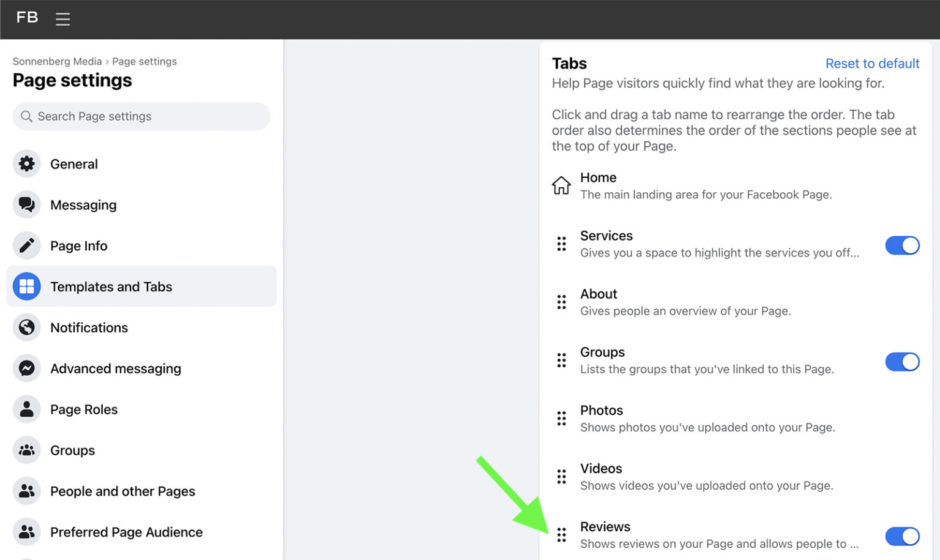Disable the Reviews tab toggle
The width and height of the screenshot is (940, 560).
[x=902, y=536]
